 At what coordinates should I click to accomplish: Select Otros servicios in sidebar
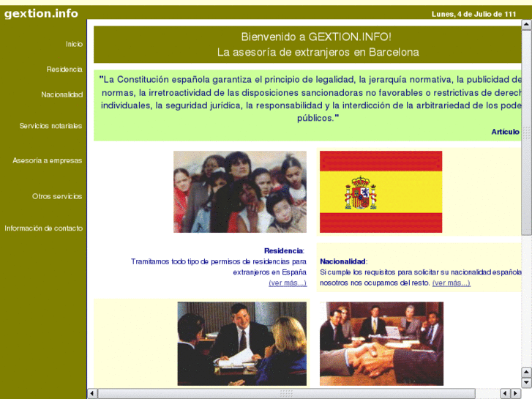pos(57,196)
